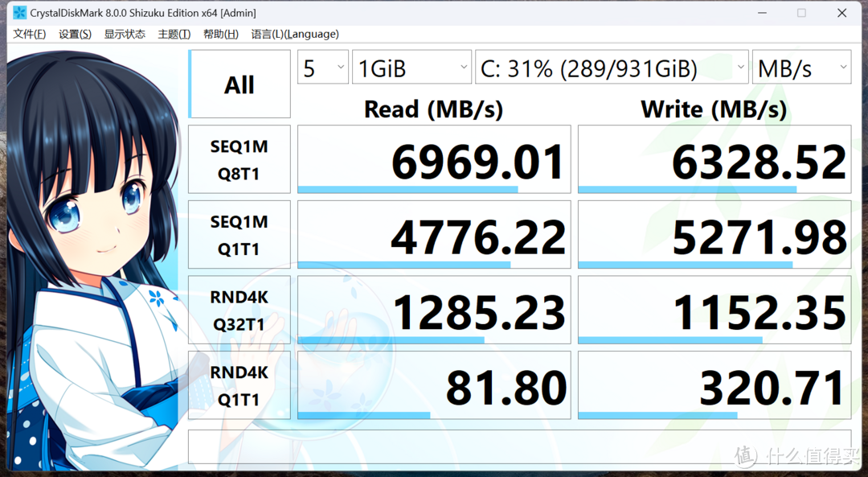The width and height of the screenshot is (868, 477).
Task: Click the SEQ1M Q1T1 read result 4776.22
Action: point(434,235)
